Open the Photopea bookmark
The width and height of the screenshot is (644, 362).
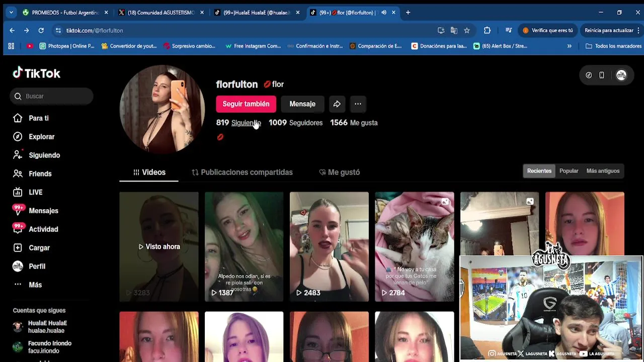point(67,46)
